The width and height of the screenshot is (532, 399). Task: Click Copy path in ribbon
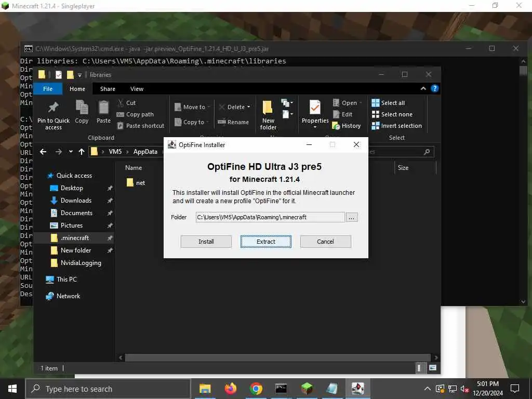pos(135,114)
